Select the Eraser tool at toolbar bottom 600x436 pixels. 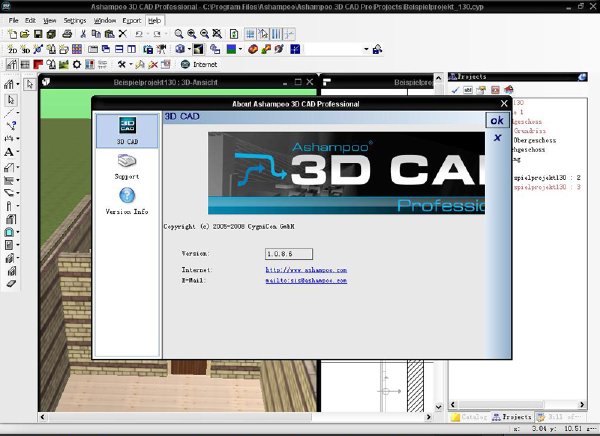(11, 284)
